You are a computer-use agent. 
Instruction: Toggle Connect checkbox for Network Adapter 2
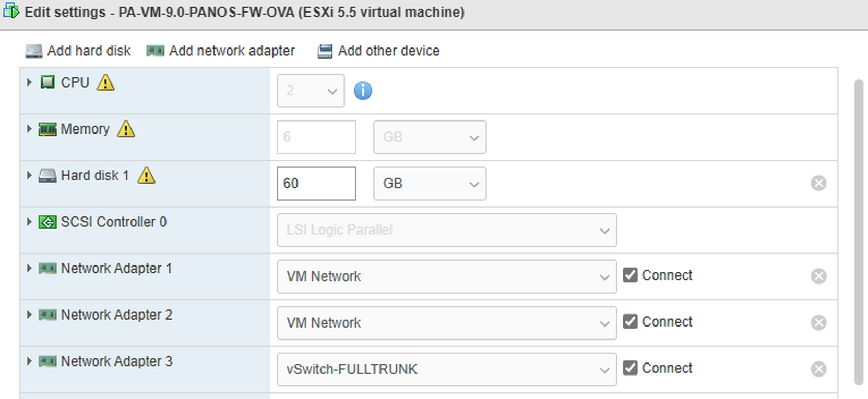[630, 321]
